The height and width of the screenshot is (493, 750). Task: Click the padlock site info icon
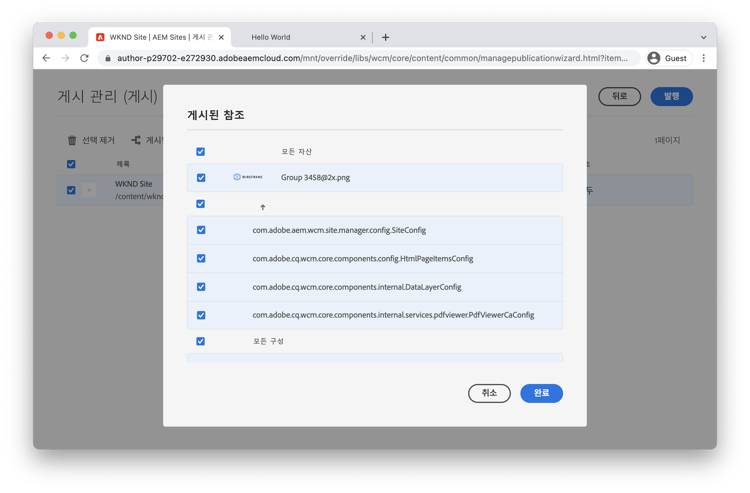click(108, 58)
